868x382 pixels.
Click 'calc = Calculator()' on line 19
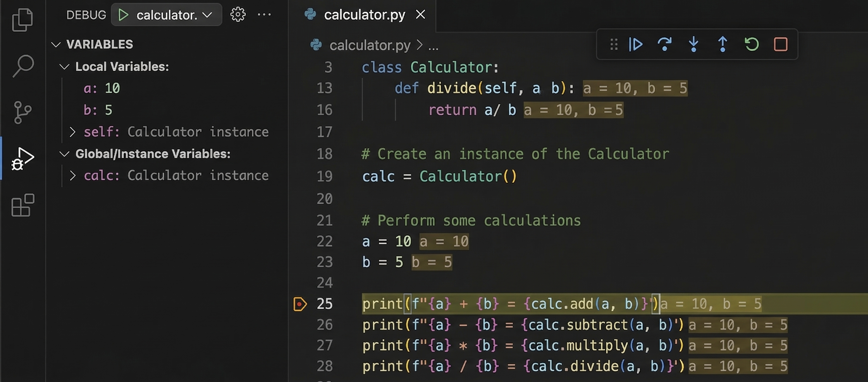click(439, 176)
